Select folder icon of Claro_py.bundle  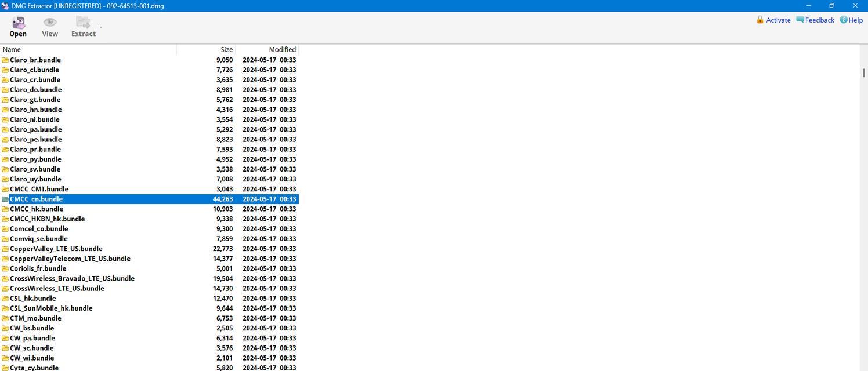click(5, 159)
